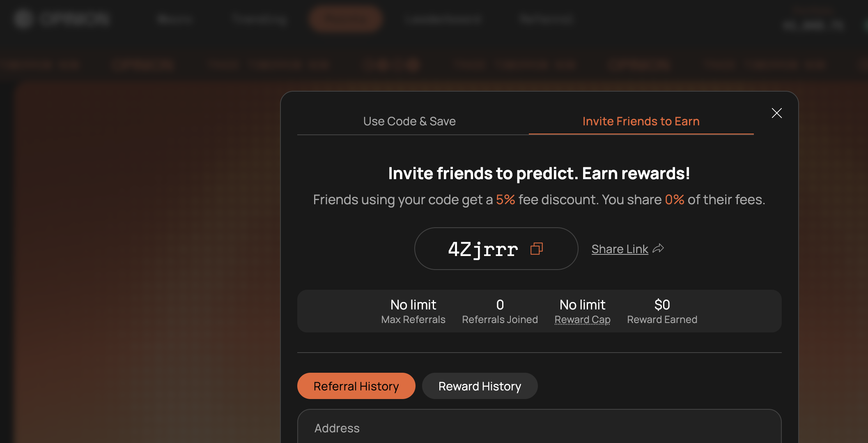Click the 4Zjrrr referral code text
868x443 pixels.
point(483,249)
